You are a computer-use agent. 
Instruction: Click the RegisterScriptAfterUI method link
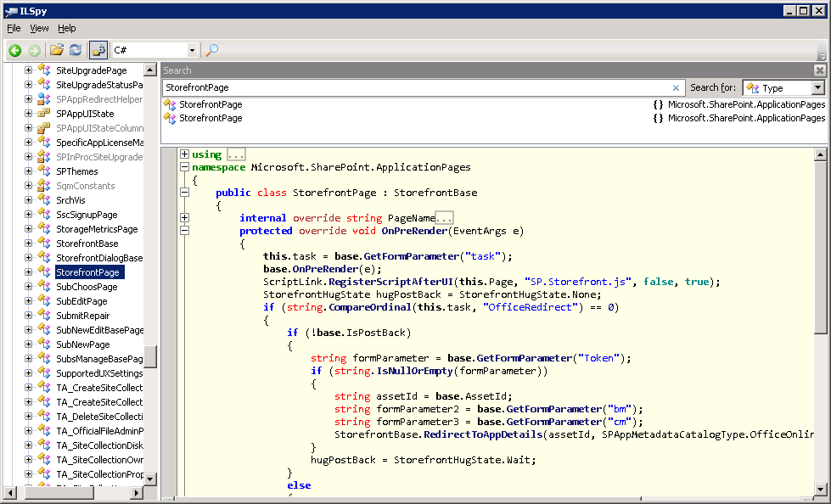click(x=390, y=282)
